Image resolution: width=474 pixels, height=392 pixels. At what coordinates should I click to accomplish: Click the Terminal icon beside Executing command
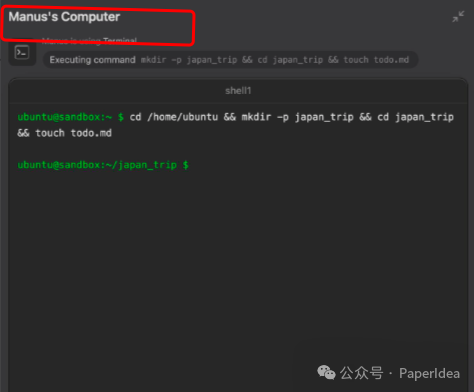(22, 53)
